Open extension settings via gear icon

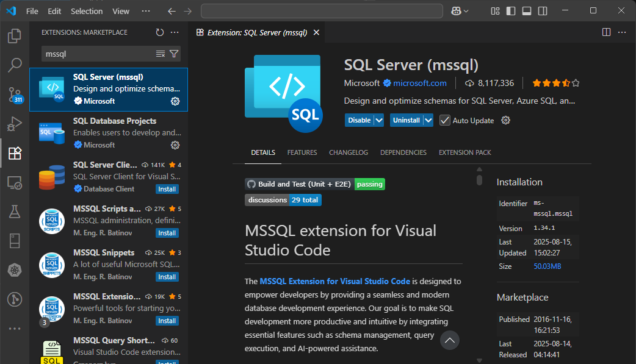(x=505, y=120)
